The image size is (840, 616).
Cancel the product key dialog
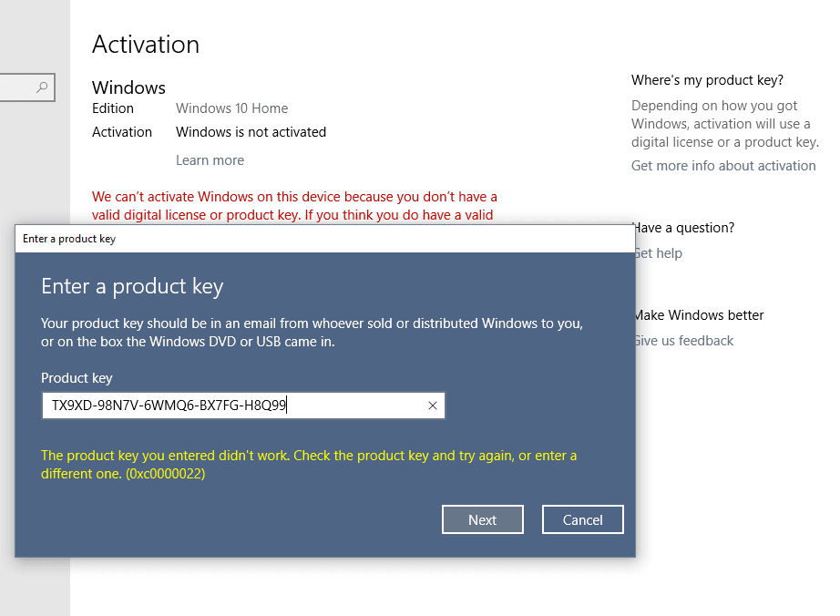[x=583, y=519]
